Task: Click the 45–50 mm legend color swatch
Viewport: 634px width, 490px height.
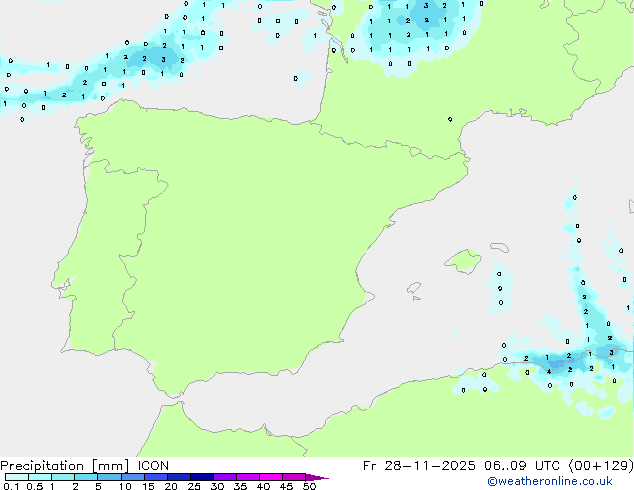Action: click(294, 477)
